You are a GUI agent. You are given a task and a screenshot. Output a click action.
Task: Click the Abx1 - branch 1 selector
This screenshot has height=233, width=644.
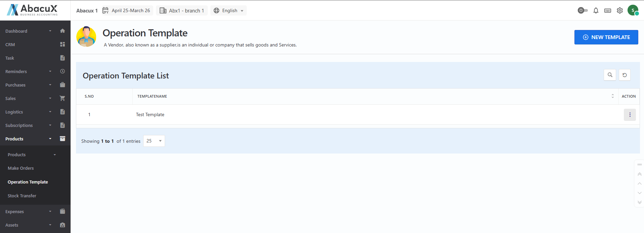[182, 10]
